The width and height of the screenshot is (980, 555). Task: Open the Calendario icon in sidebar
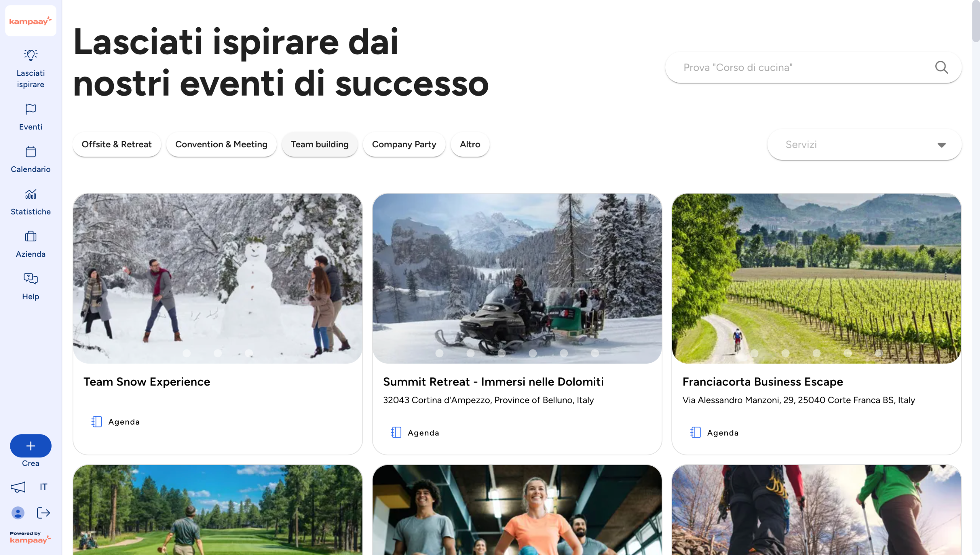point(31,152)
